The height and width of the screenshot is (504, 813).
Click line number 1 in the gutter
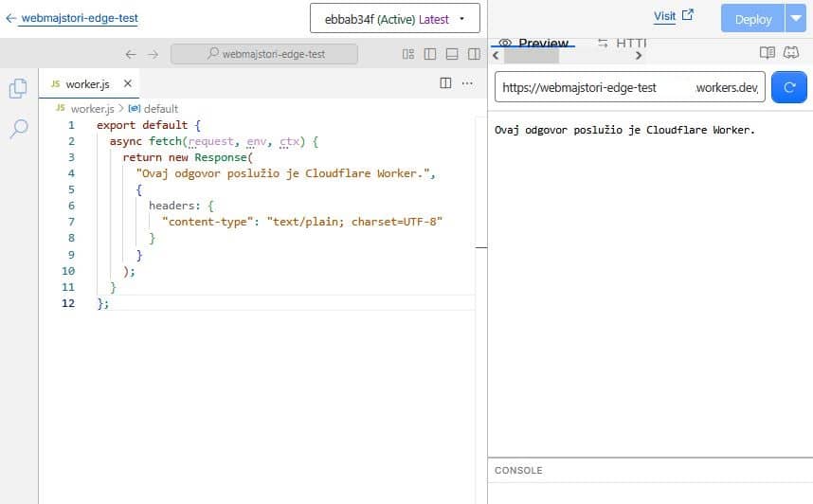pos(71,125)
